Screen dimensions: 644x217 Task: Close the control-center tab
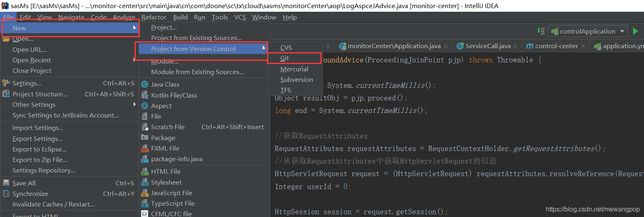(x=583, y=46)
